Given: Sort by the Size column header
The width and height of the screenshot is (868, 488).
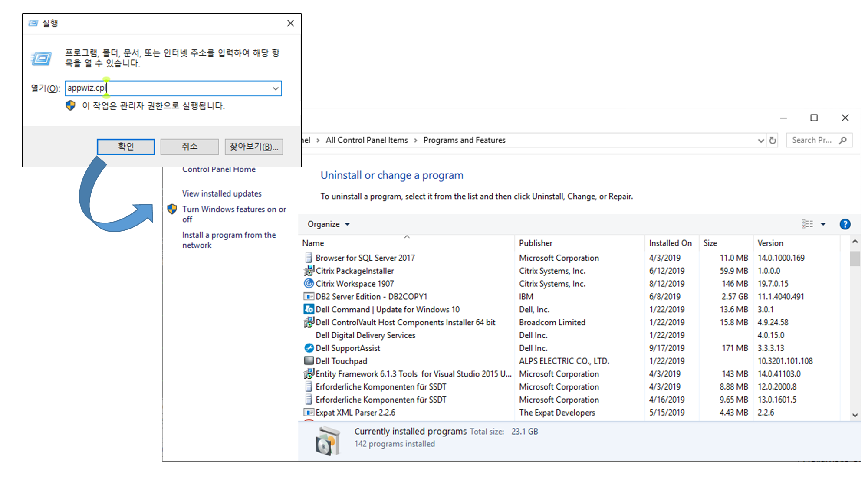Looking at the screenshot, I should point(726,243).
